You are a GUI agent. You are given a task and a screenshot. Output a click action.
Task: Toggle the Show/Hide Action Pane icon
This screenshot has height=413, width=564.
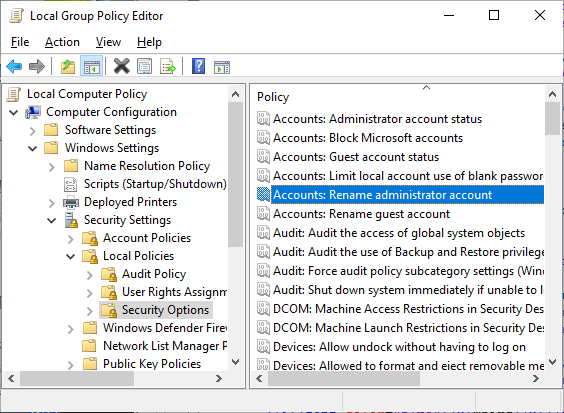pyautogui.click(x=222, y=67)
